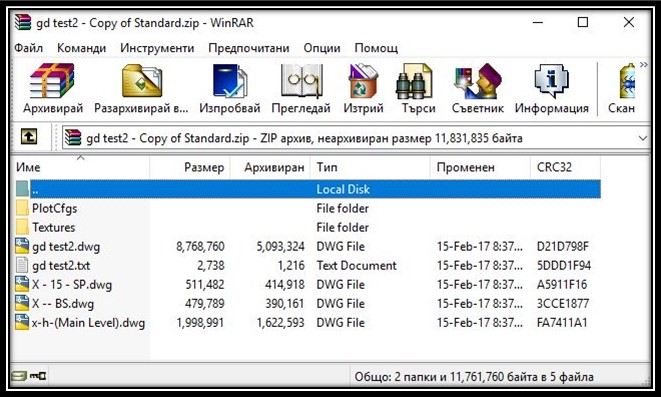
Task: Click the archive icon in the address bar
Action: 73,138
